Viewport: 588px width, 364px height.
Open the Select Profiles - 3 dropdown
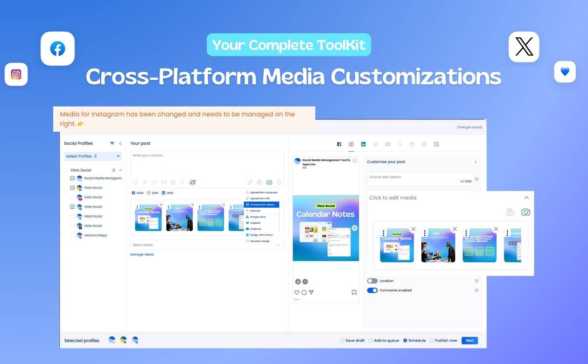point(93,156)
